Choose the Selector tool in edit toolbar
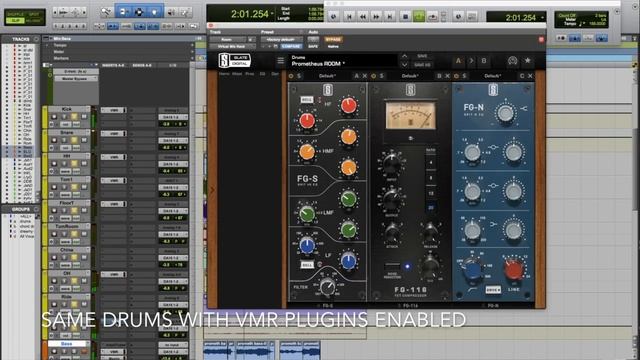Viewport: 640px width, 360px height. pyautogui.click(x=139, y=11)
